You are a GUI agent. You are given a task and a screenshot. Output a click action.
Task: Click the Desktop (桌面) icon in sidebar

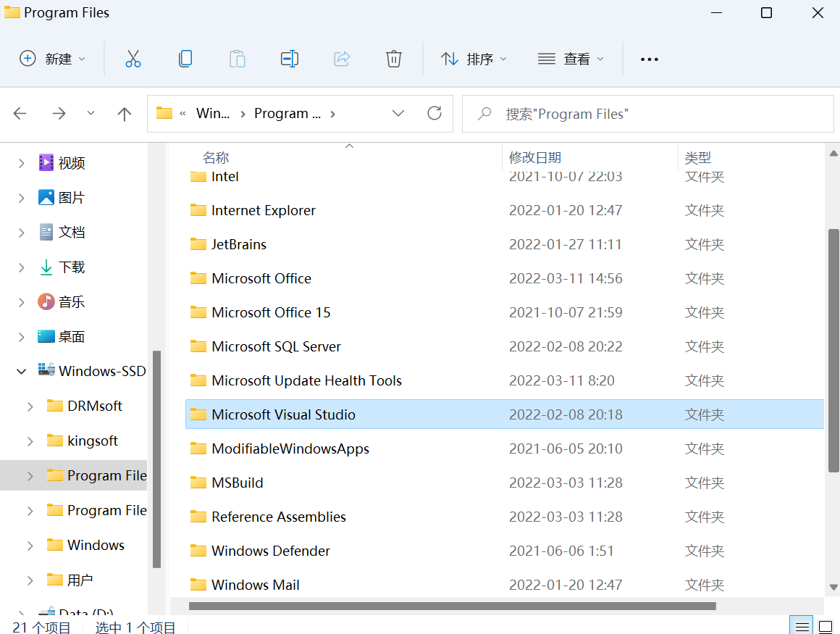coord(46,336)
